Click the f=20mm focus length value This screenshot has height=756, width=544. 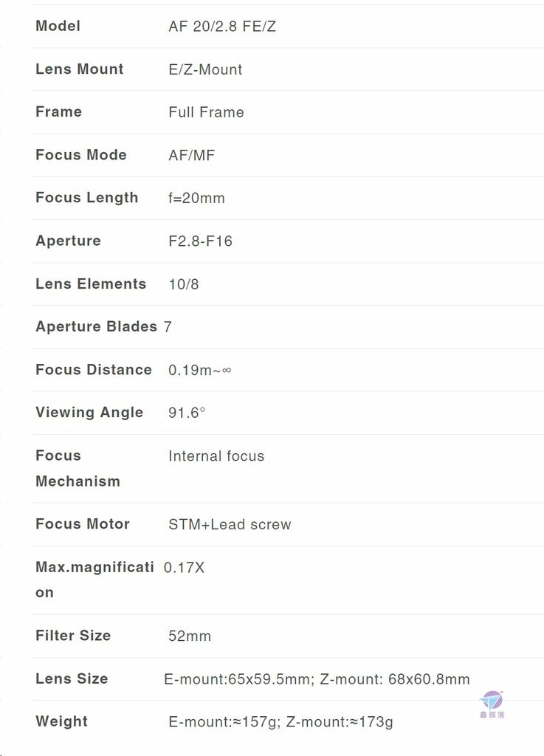(x=196, y=198)
